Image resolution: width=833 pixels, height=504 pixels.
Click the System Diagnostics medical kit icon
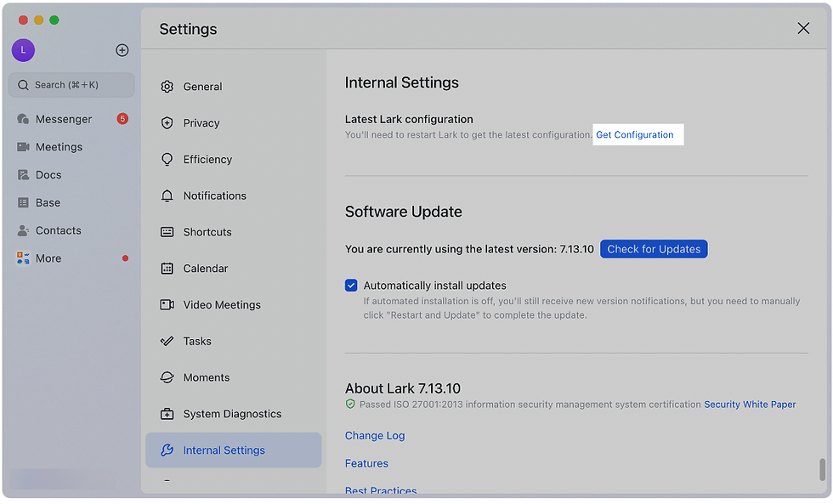click(x=167, y=414)
